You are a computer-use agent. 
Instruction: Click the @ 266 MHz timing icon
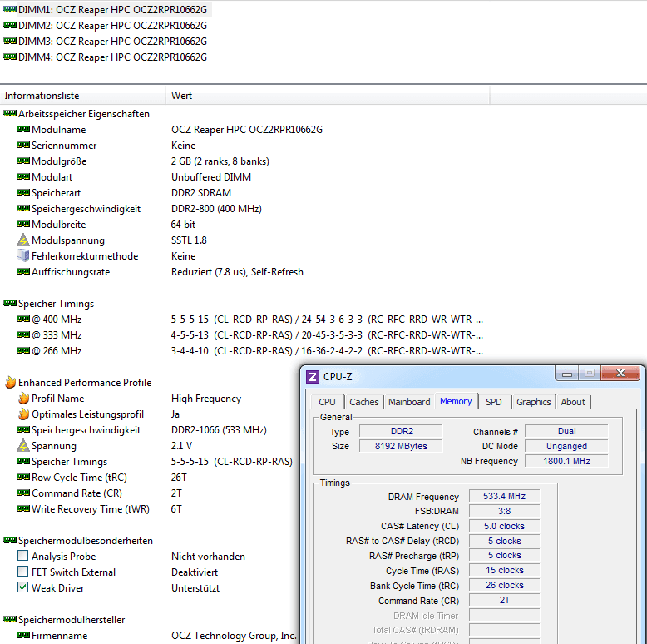[x=23, y=350]
